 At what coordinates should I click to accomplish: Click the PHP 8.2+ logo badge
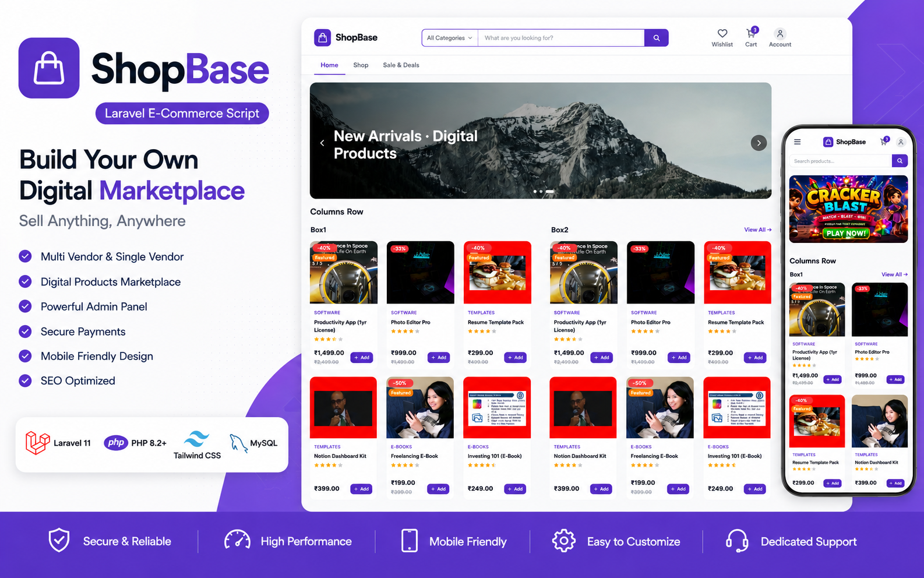pos(116,443)
